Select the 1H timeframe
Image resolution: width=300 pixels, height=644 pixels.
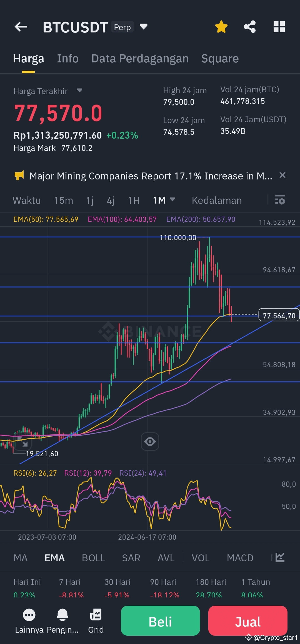[x=134, y=200]
